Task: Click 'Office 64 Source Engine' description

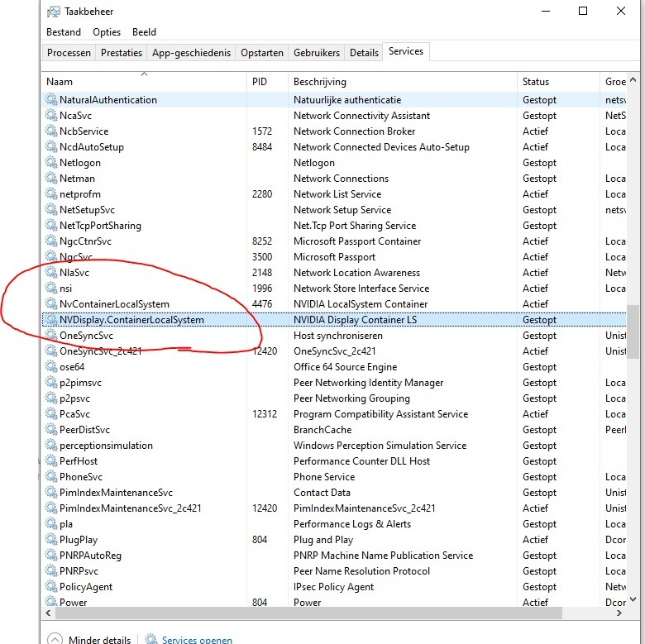Action: click(345, 366)
